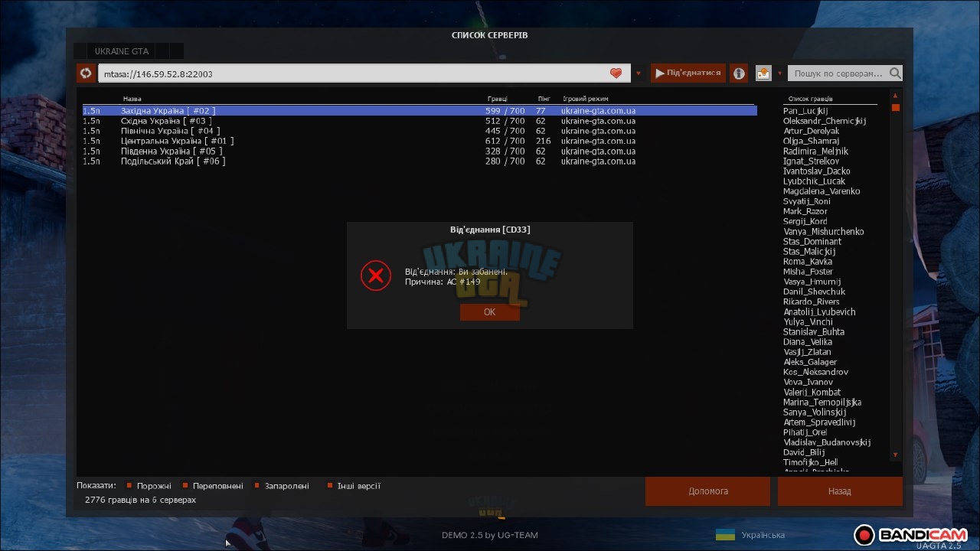
Task: Click the player list scrollbar down arrow
Action: (895, 455)
